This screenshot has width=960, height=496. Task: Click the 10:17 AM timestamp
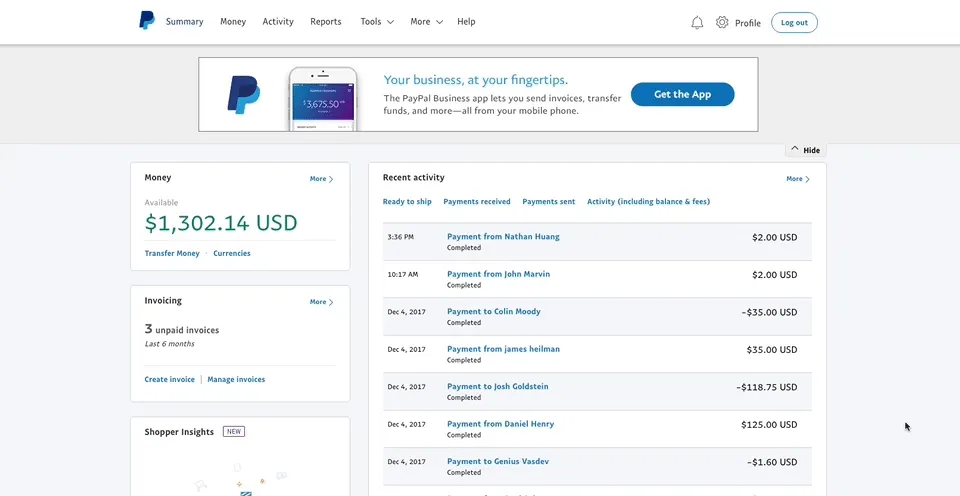click(403, 274)
